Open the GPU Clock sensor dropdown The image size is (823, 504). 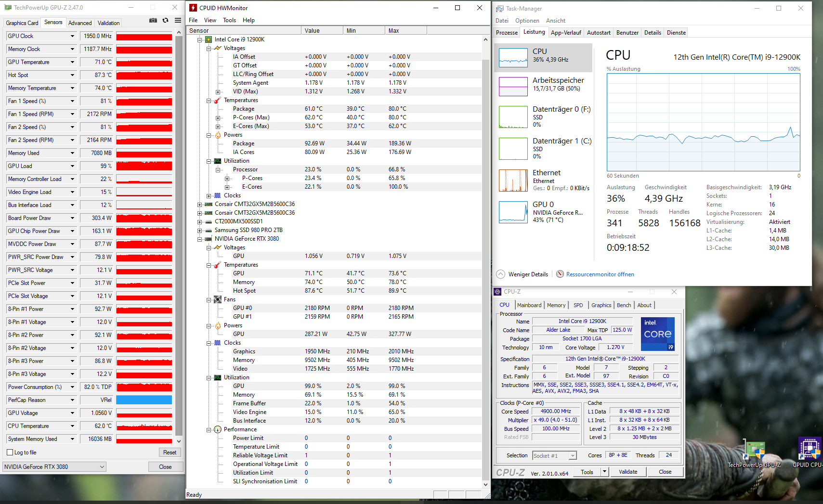(73, 36)
